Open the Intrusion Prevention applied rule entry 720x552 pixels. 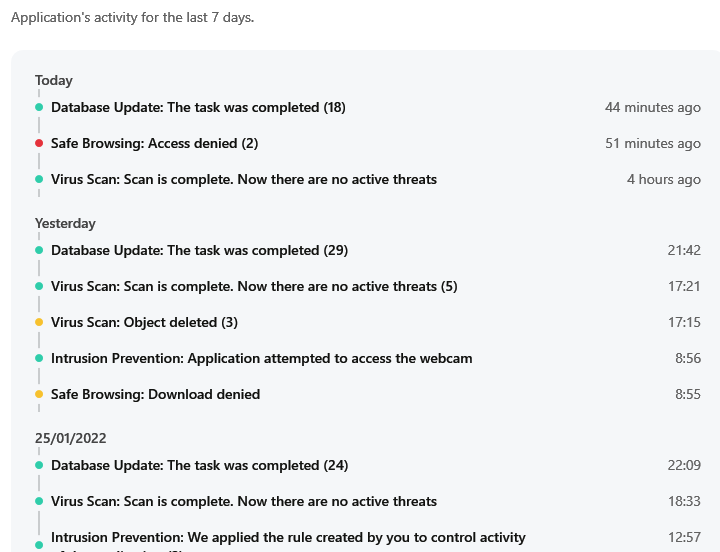pyautogui.click(x=288, y=538)
